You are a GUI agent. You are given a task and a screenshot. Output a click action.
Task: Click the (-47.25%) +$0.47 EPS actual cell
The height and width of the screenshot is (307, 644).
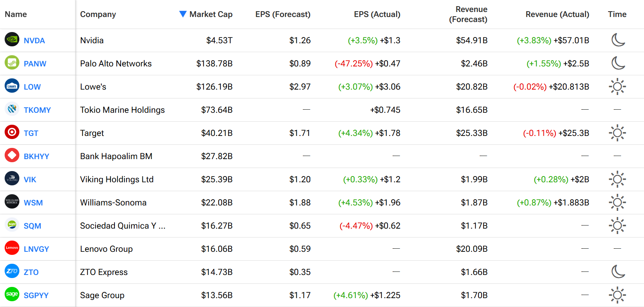(367, 64)
